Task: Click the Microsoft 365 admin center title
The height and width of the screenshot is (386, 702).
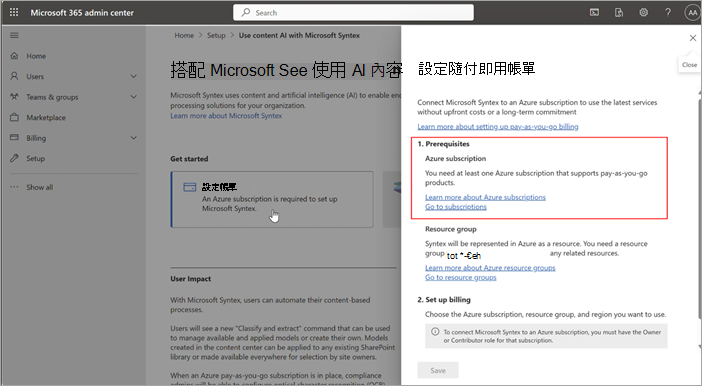Action: tap(82, 13)
